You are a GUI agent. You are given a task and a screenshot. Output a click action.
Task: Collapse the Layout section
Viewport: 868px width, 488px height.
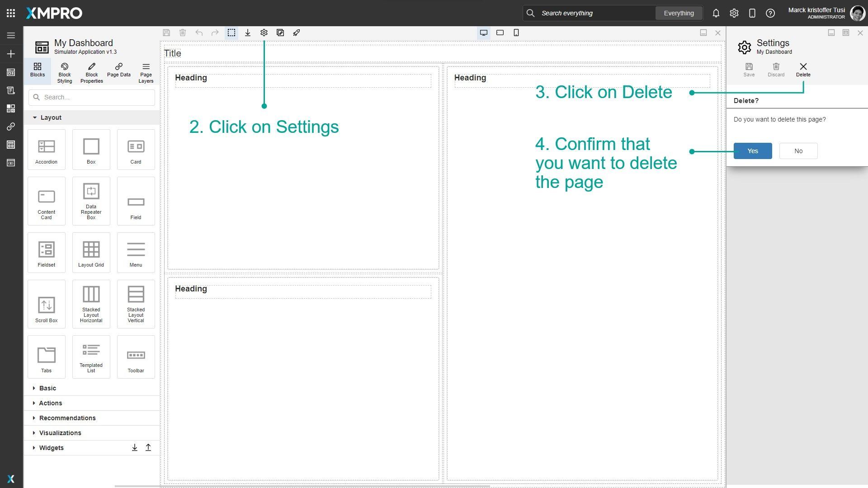(51, 117)
